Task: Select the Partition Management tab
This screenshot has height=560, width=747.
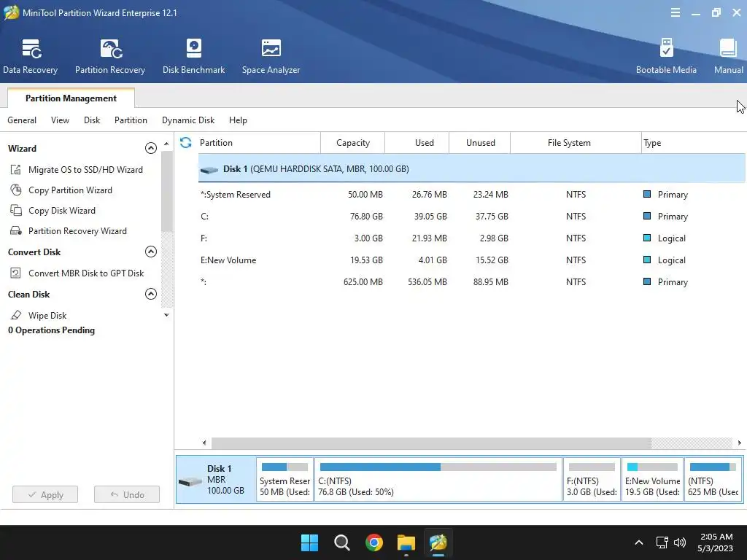Action: pos(71,98)
